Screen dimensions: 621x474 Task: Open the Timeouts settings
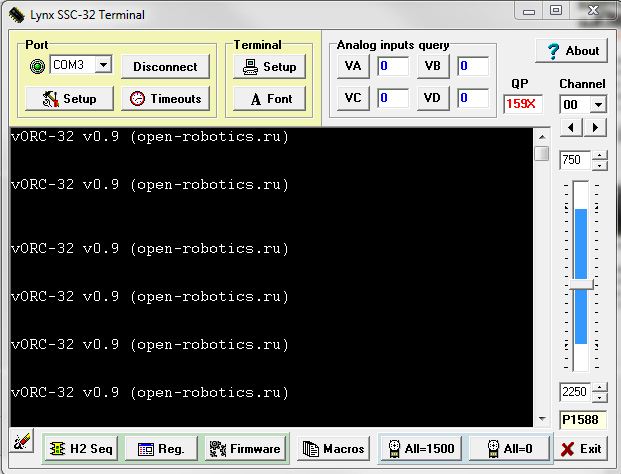click(x=165, y=99)
